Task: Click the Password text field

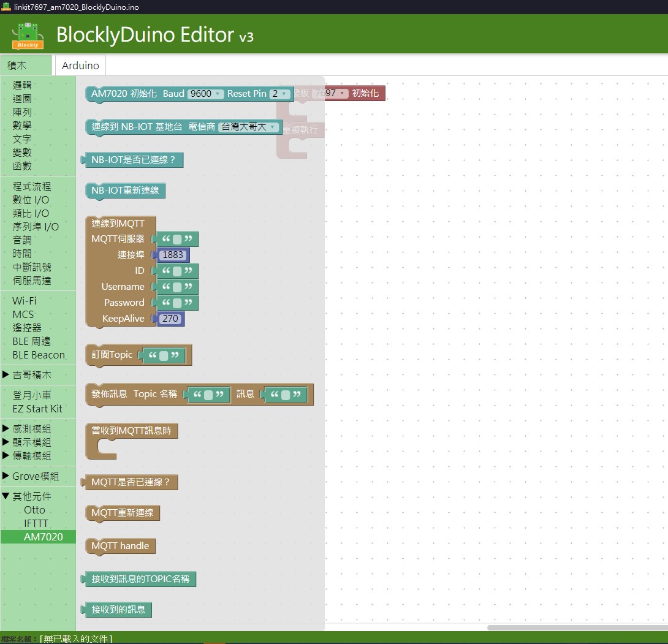Action: click(x=177, y=303)
